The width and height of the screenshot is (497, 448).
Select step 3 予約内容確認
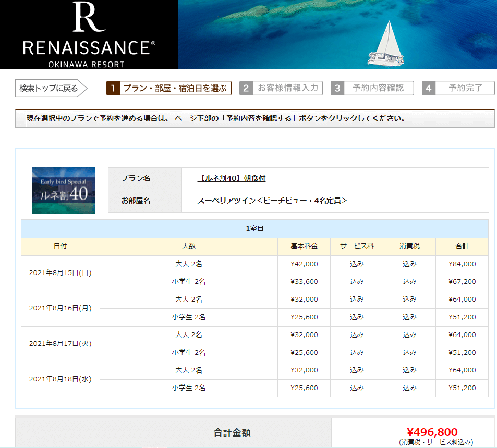coord(372,88)
